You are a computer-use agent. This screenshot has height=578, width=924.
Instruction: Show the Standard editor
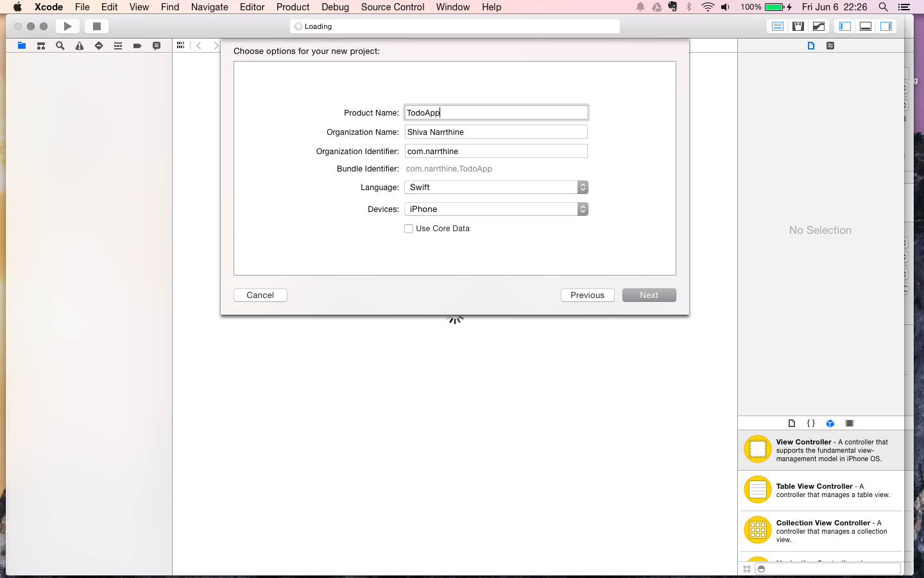click(778, 26)
